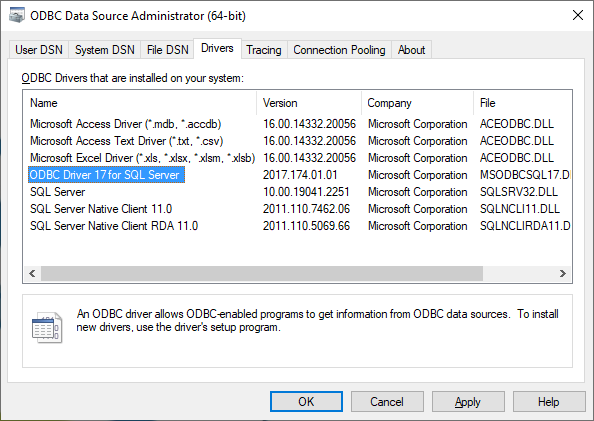Image resolution: width=594 pixels, height=421 pixels.
Task: Click the SQLNCLIRDA11 file cell
Action: (525, 226)
